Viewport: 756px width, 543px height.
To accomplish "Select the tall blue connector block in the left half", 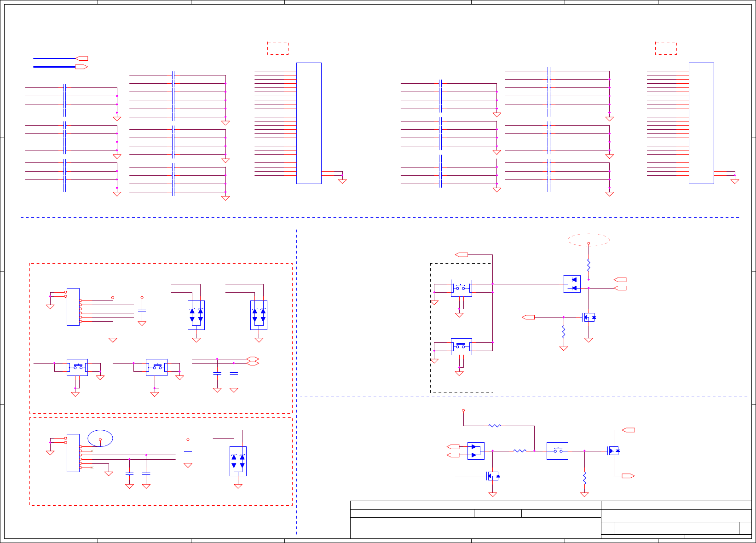I will click(x=309, y=123).
